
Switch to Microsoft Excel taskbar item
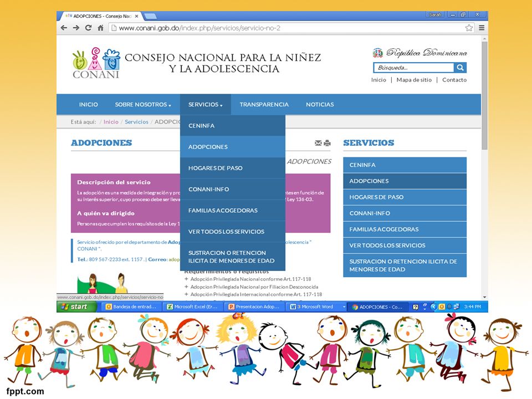point(193,307)
